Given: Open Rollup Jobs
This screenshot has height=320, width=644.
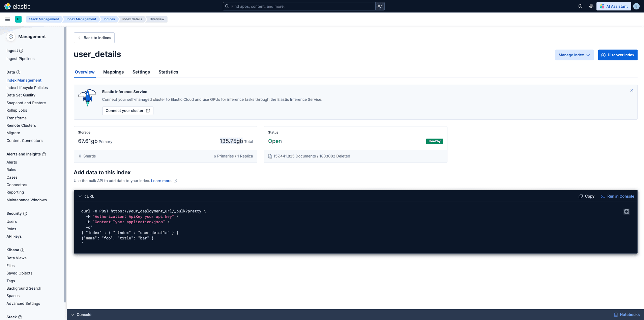Looking at the screenshot, I should 17,111.
